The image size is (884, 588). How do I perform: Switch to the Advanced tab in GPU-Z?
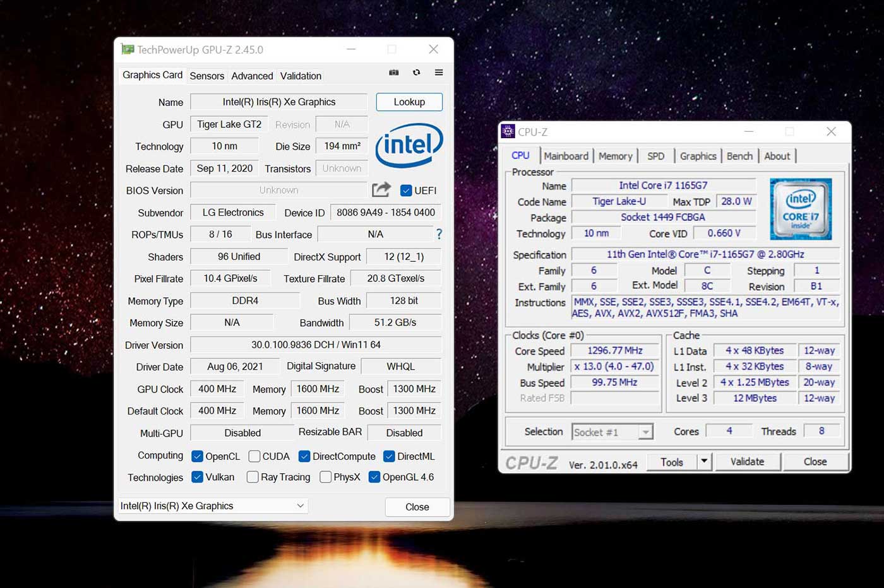pos(252,76)
